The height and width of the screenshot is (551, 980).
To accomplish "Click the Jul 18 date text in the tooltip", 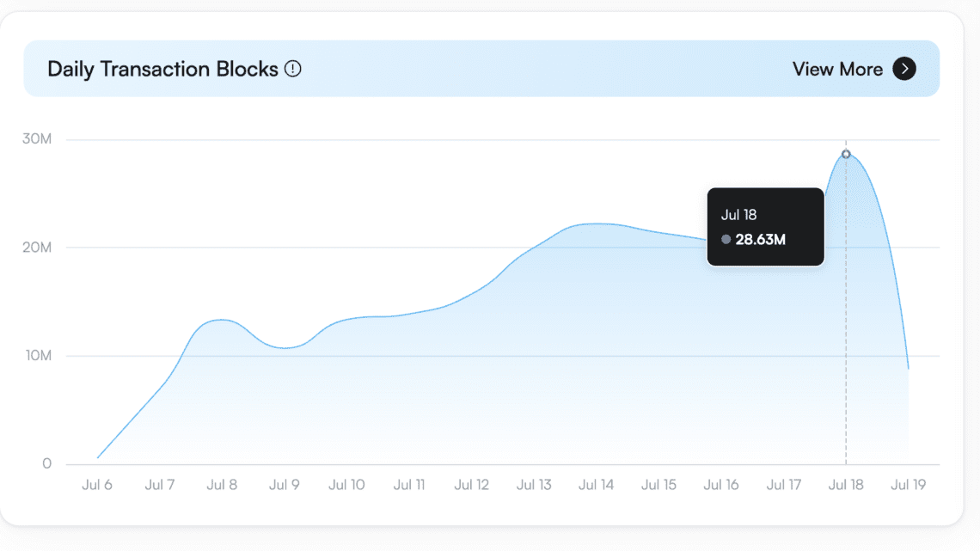I will point(739,214).
